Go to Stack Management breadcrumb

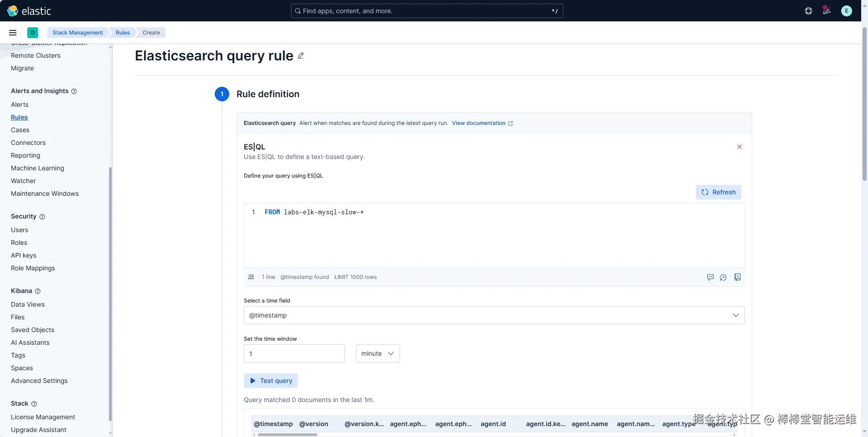click(78, 33)
